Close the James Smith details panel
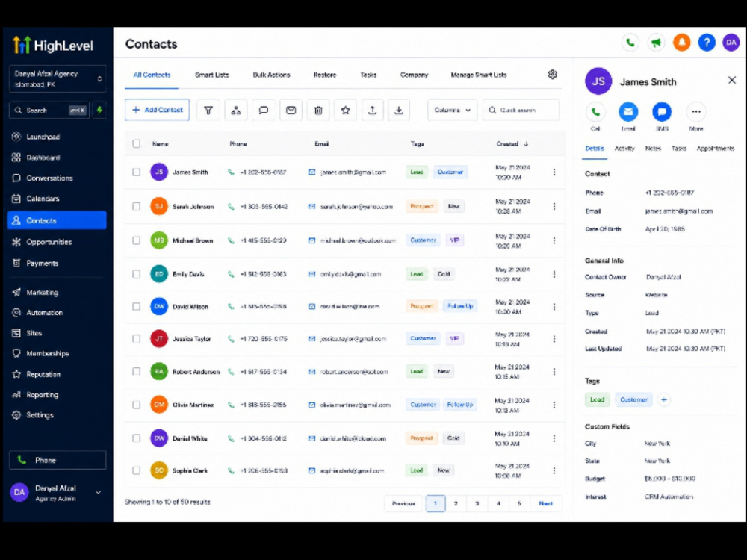 pyautogui.click(x=732, y=80)
